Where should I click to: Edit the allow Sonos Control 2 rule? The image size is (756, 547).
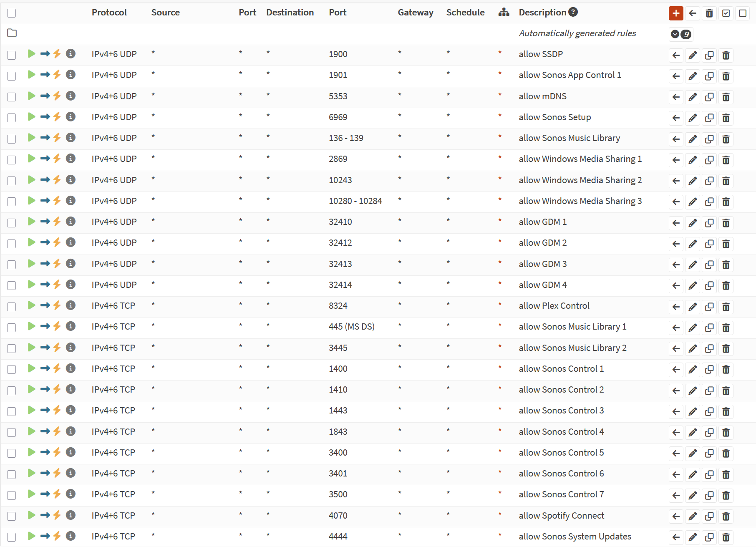[693, 391]
